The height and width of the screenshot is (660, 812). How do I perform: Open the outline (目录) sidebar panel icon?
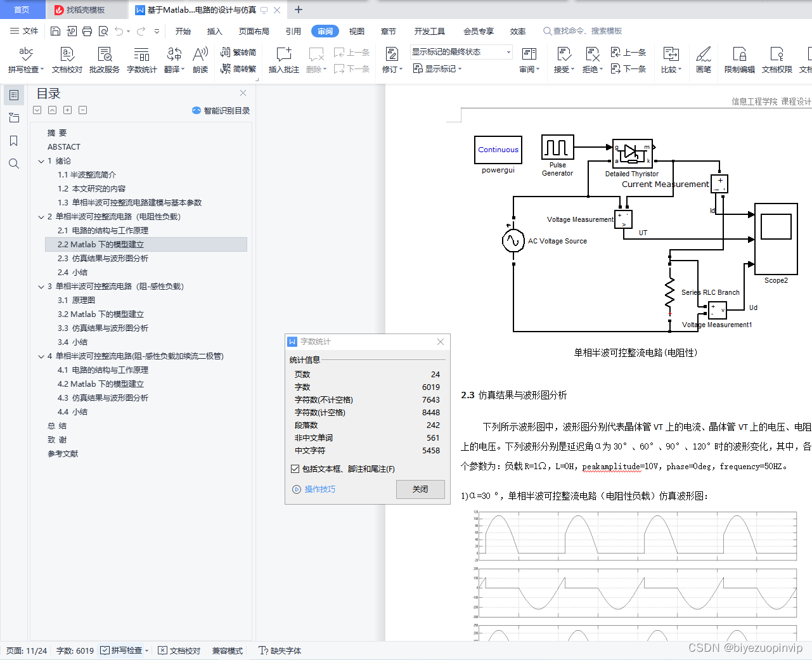coord(14,95)
